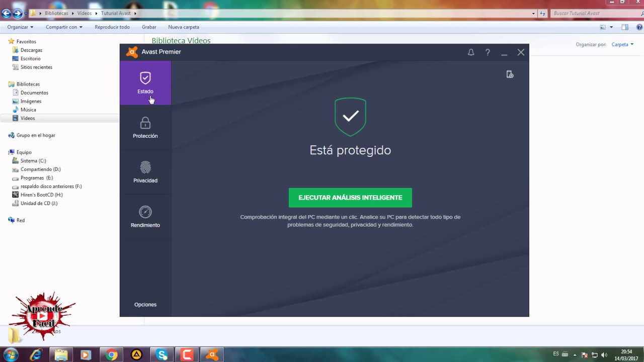644x362 pixels.
Task: Change view with the Explorer view icon
Action: [x=603, y=27]
